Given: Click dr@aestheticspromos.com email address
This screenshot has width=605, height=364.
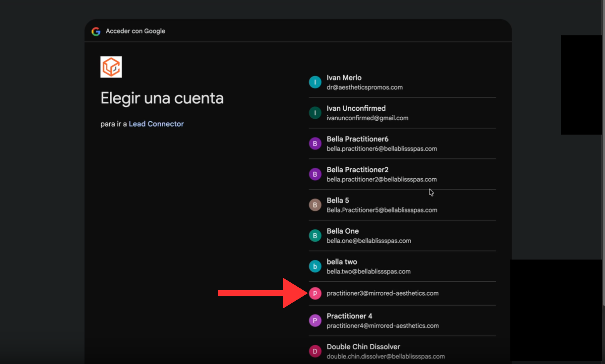Looking at the screenshot, I should tap(365, 87).
